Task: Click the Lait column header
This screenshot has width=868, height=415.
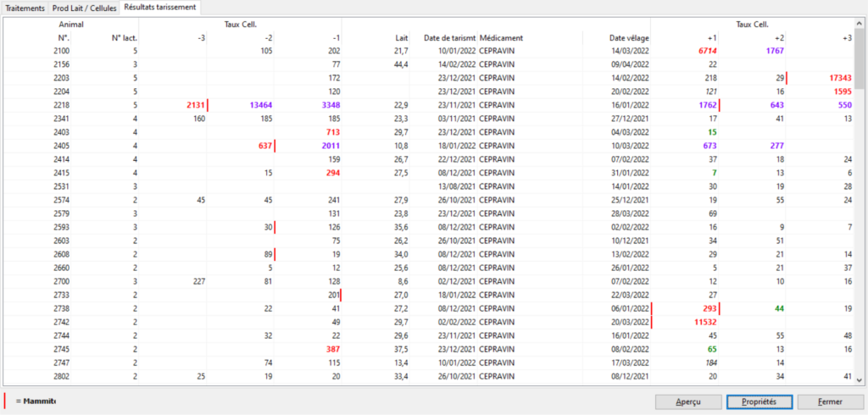Action: click(x=402, y=38)
